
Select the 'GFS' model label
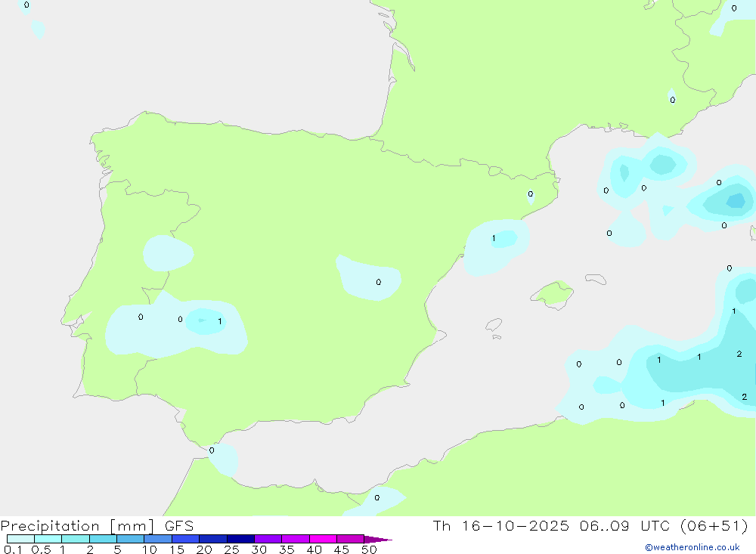[x=179, y=526]
